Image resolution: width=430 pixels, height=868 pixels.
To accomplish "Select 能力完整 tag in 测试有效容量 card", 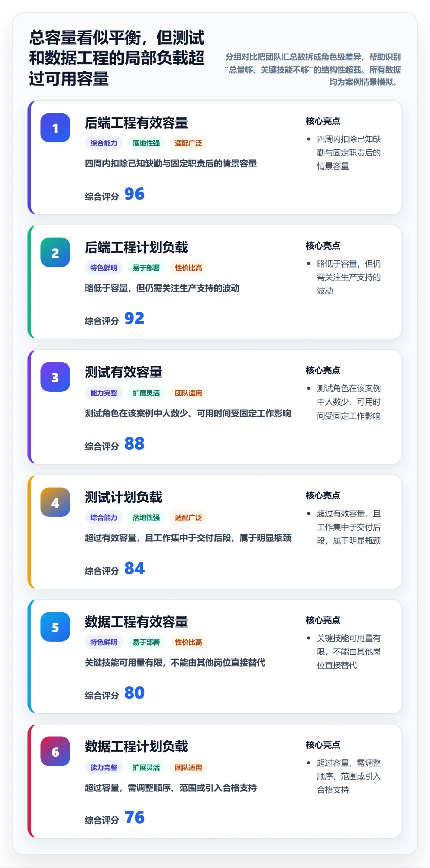I will coord(104,393).
